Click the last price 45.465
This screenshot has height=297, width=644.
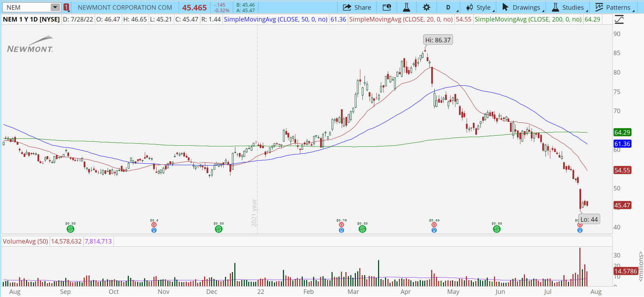[194, 8]
